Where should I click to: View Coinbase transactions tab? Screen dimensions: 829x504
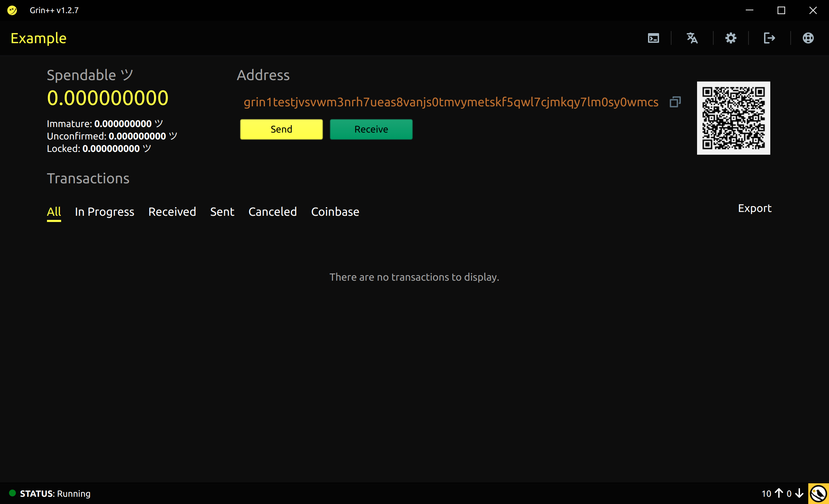coord(335,212)
